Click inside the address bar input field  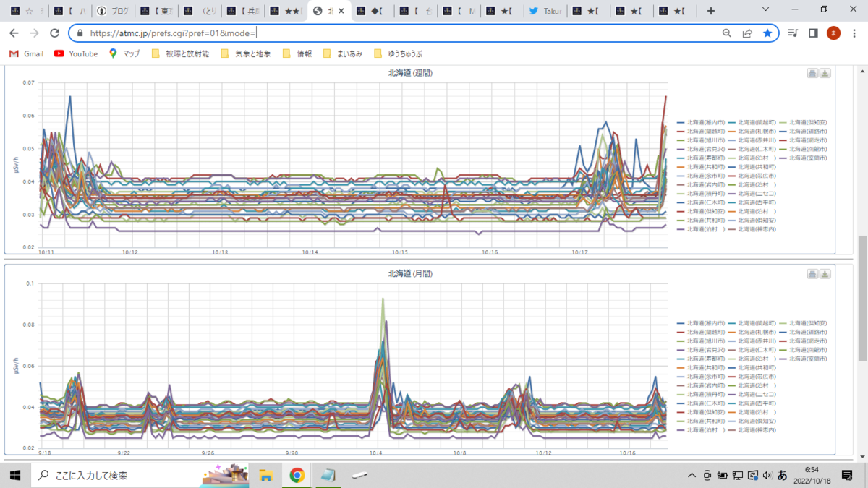pos(289,33)
